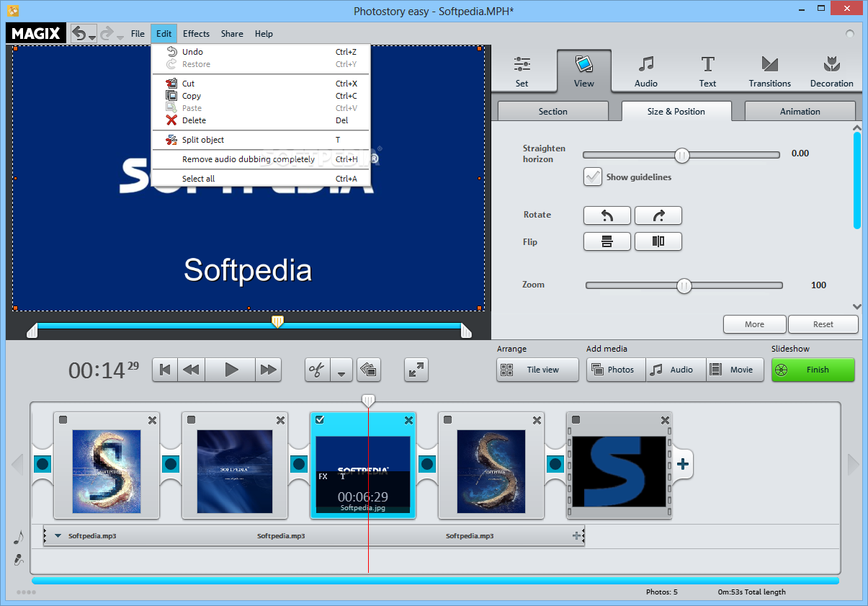This screenshot has height=606, width=868.
Task: Flip the image horizontally
Action: pyautogui.click(x=658, y=241)
